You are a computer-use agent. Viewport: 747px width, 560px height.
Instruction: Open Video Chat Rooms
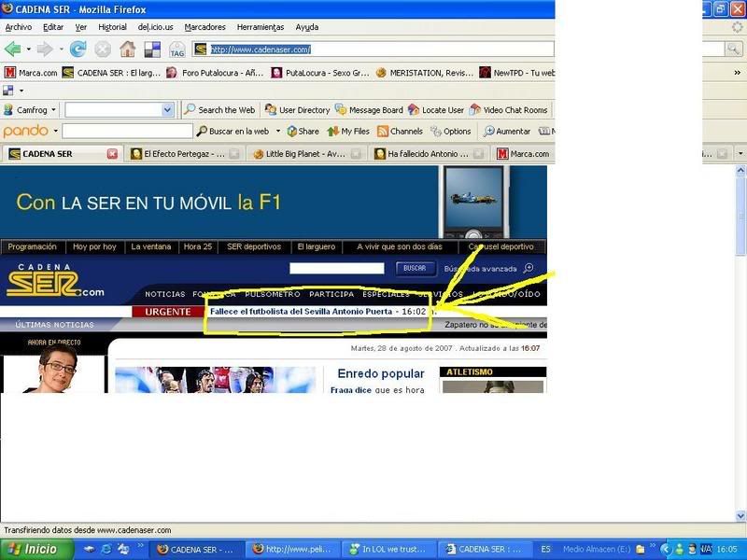tap(509, 110)
